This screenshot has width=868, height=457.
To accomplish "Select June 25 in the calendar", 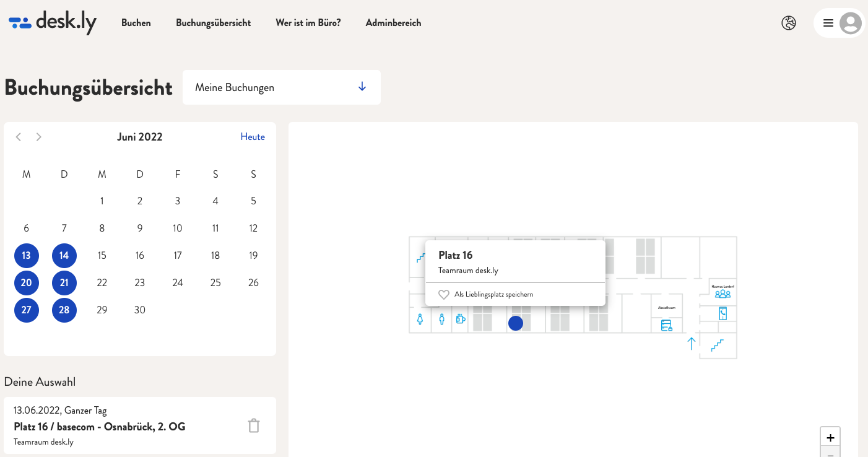I will pyautogui.click(x=215, y=283).
